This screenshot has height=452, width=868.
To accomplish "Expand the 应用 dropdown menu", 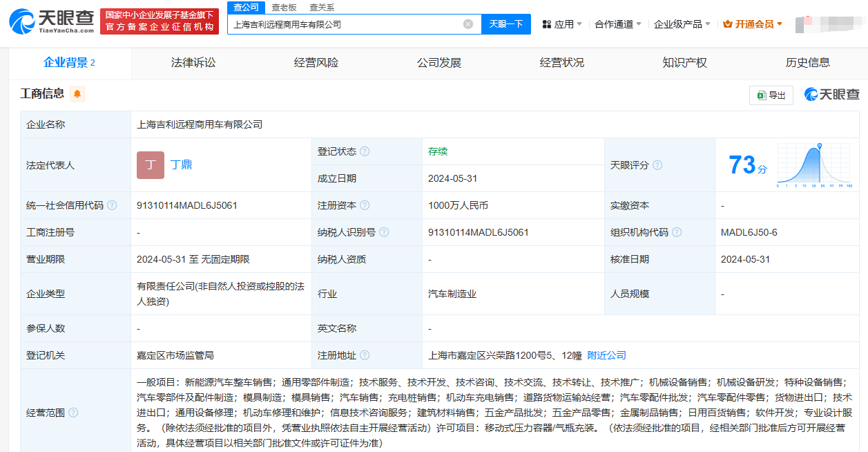I will tap(562, 24).
